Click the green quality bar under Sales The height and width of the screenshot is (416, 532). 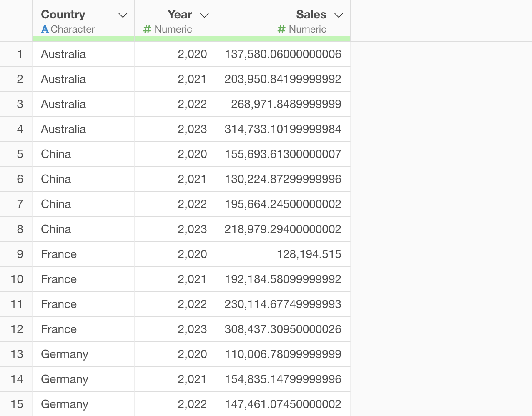pyautogui.click(x=283, y=39)
